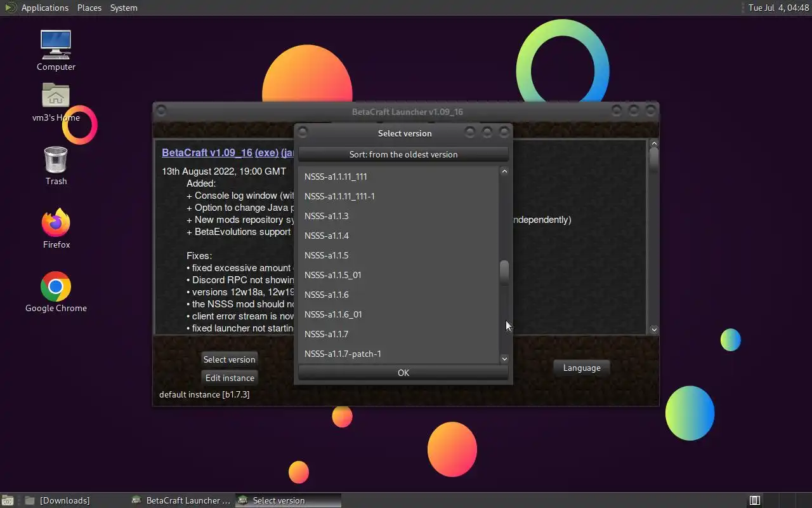Open the Language button in launcher window

point(582,368)
